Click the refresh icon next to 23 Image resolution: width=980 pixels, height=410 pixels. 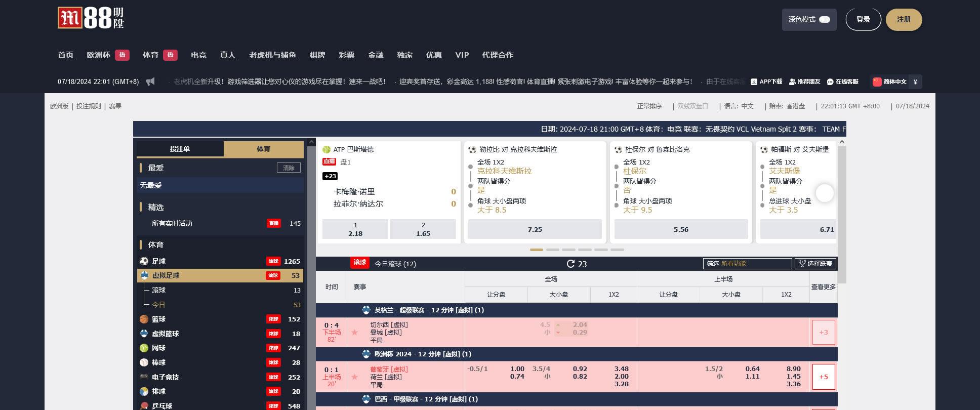(570, 264)
